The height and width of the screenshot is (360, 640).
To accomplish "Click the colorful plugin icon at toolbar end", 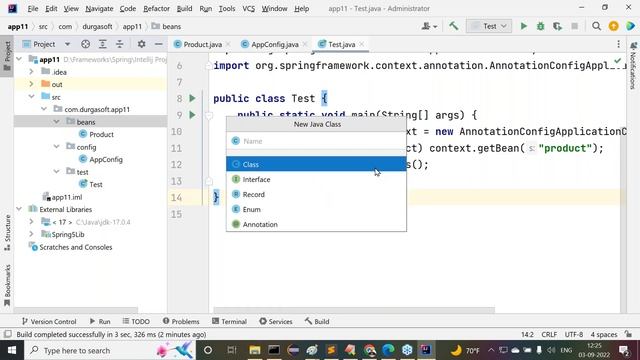I will point(631,26).
